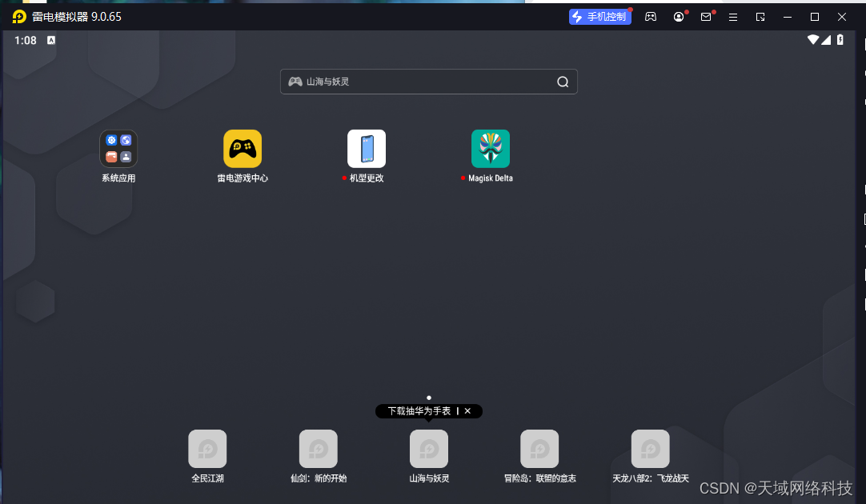866x504 pixels.
Task: Open the hamburger menu in title bar
Action: (733, 17)
